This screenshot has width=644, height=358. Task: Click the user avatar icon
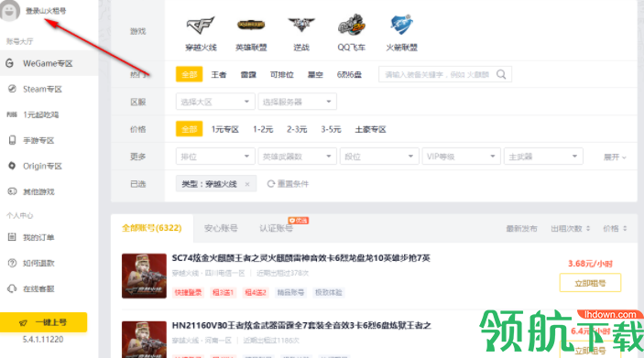10,10
